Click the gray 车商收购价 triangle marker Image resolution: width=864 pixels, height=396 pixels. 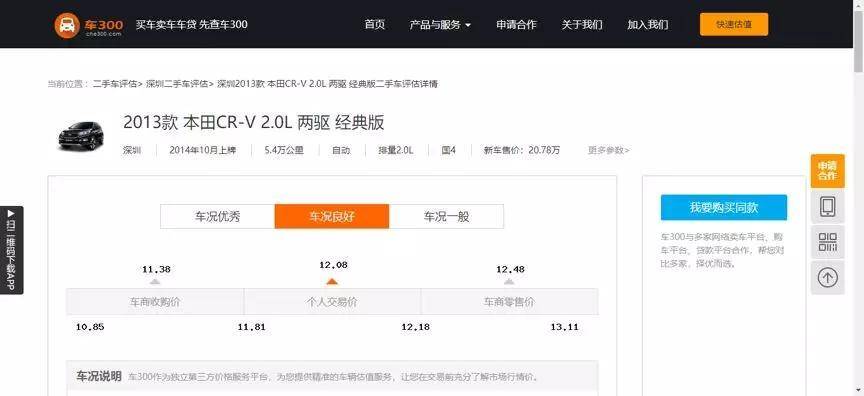155,281
